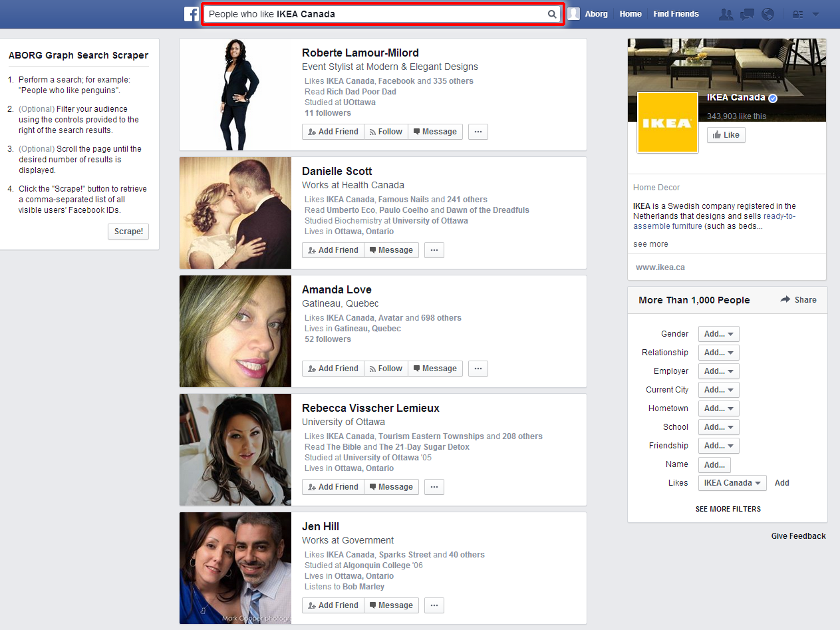Like the IKEA Canada page
The width and height of the screenshot is (840, 630).
click(726, 135)
